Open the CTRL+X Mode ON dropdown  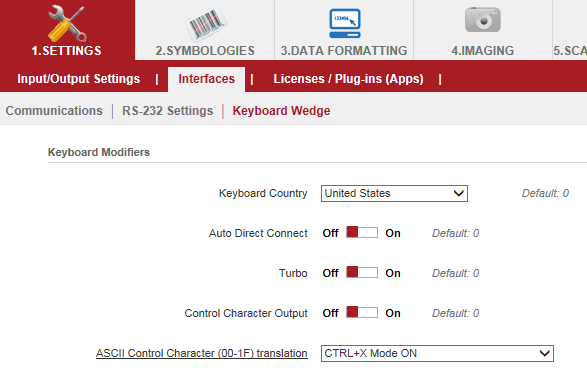437,353
